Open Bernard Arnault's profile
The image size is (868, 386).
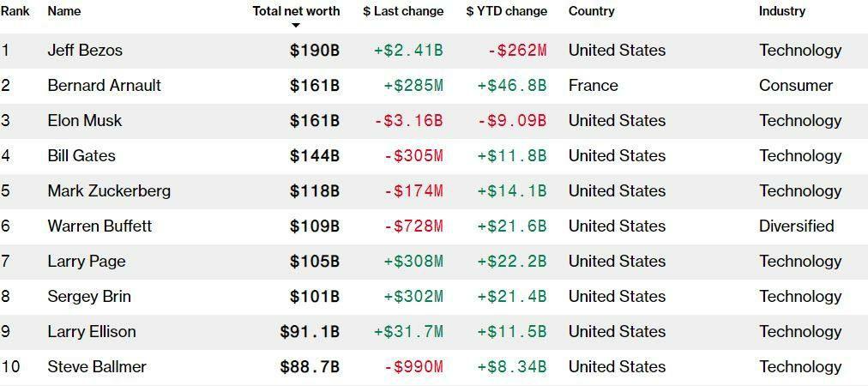click(x=104, y=86)
